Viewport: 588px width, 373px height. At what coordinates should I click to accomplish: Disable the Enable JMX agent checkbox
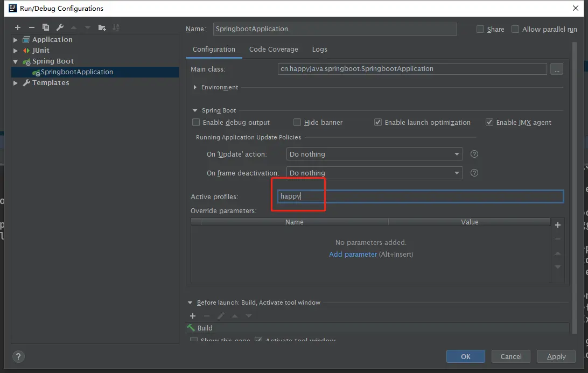click(489, 123)
